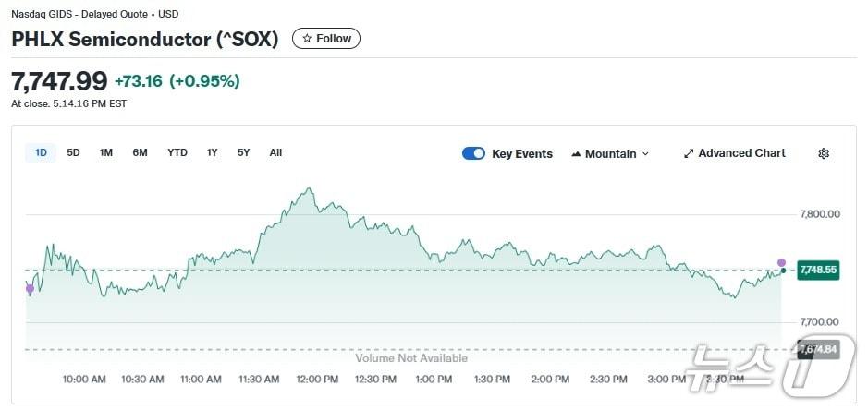
Task: Click the PHLX Semiconductor (^SOX) title
Action: tap(145, 39)
